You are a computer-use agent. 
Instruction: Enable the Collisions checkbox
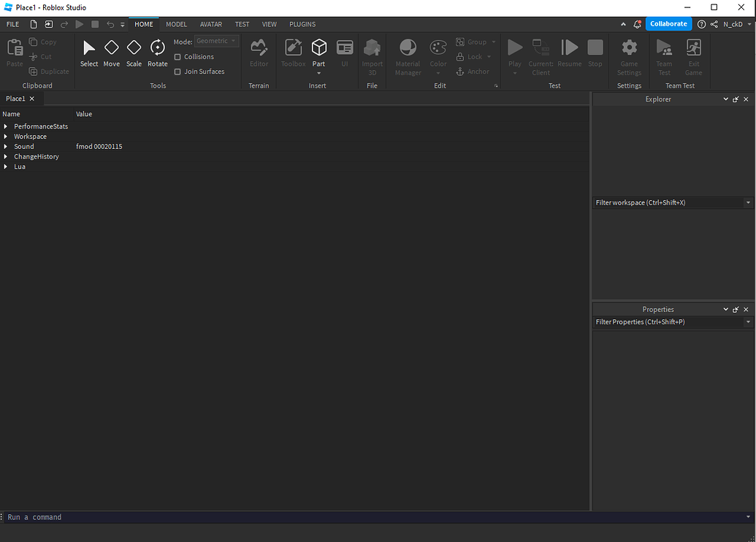177,57
